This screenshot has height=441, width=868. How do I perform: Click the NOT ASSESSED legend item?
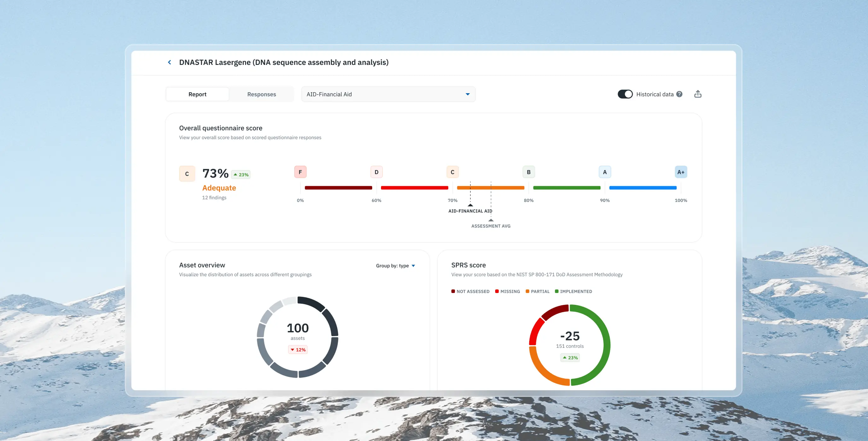(x=470, y=291)
